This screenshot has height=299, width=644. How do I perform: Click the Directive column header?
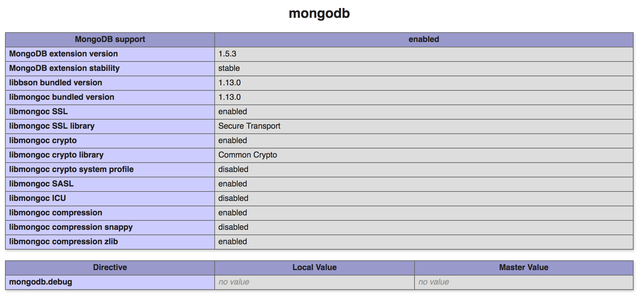coord(110,267)
